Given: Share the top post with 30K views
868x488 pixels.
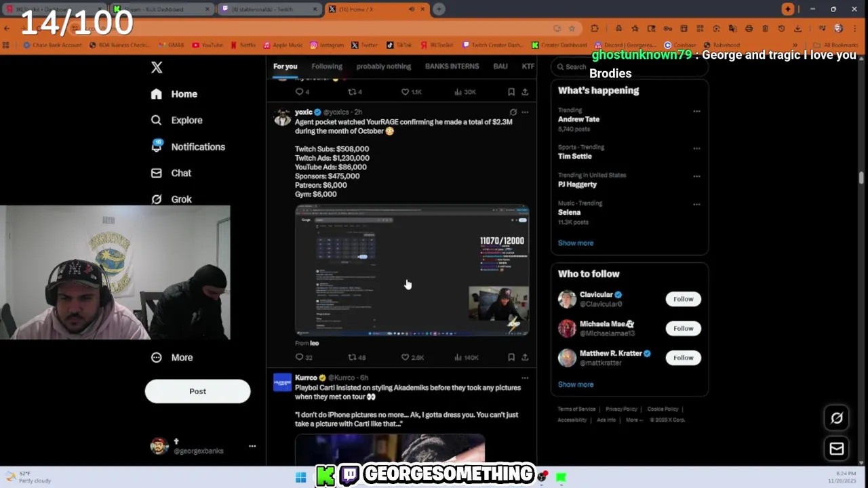Looking at the screenshot, I should click(x=525, y=91).
